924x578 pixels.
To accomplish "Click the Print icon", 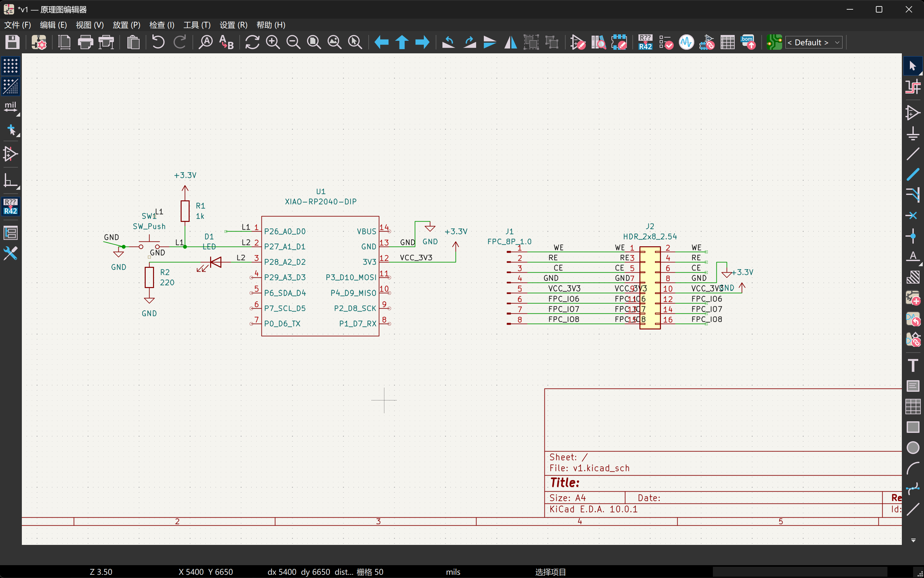I will [x=85, y=42].
